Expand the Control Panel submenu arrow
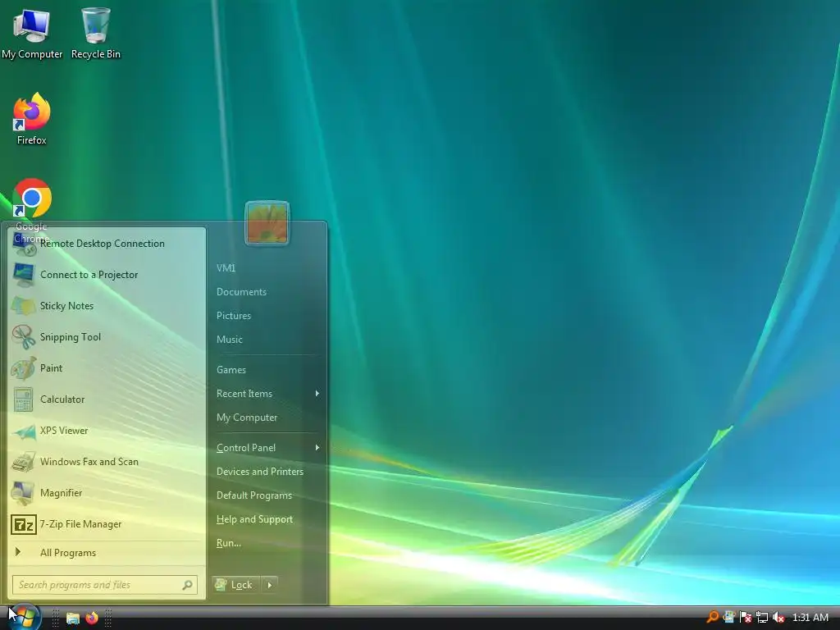Image resolution: width=840 pixels, height=630 pixels. coord(317,448)
